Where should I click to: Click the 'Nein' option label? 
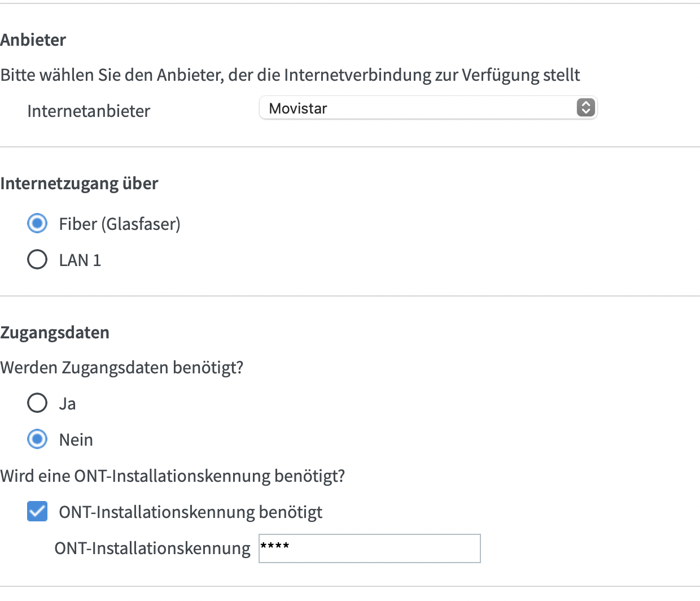76,440
